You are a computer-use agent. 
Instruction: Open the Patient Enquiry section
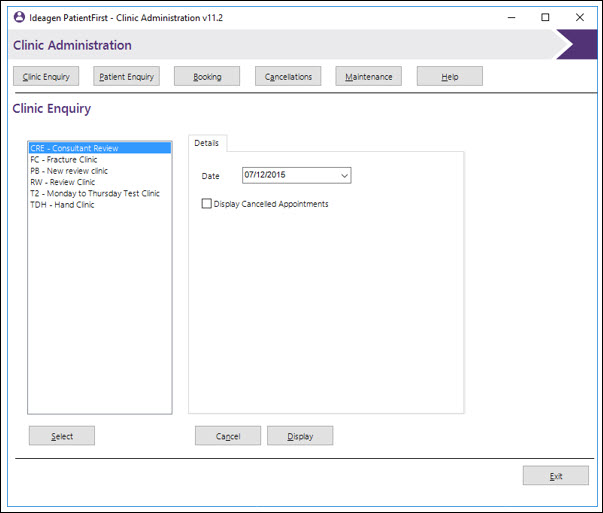(x=127, y=76)
